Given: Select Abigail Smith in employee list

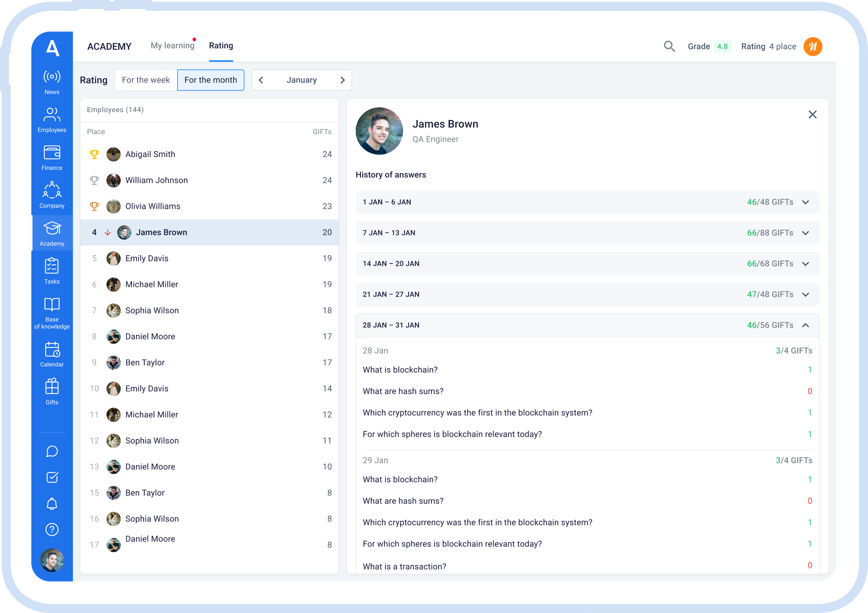Looking at the screenshot, I should (x=150, y=154).
